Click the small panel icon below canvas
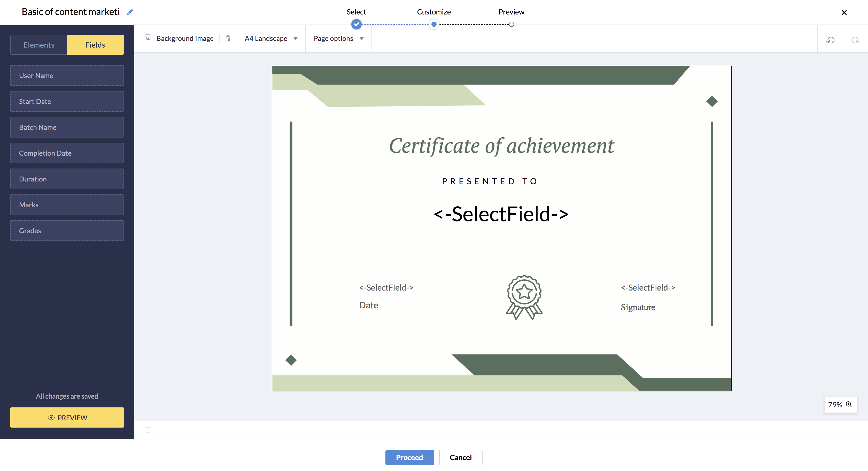The height and width of the screenshot is (471, 868). (148, 430)
